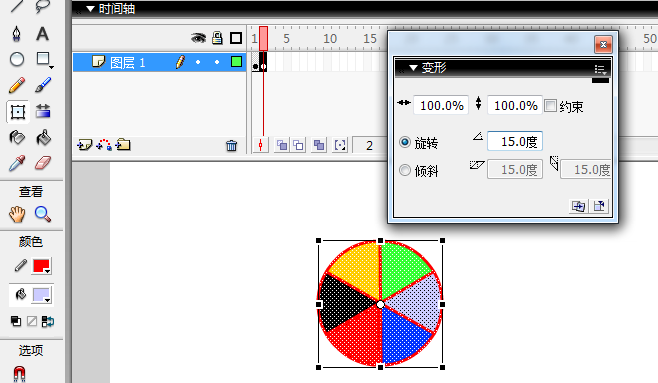Click the rotation angle 15.0度 field

coord(515,141)
